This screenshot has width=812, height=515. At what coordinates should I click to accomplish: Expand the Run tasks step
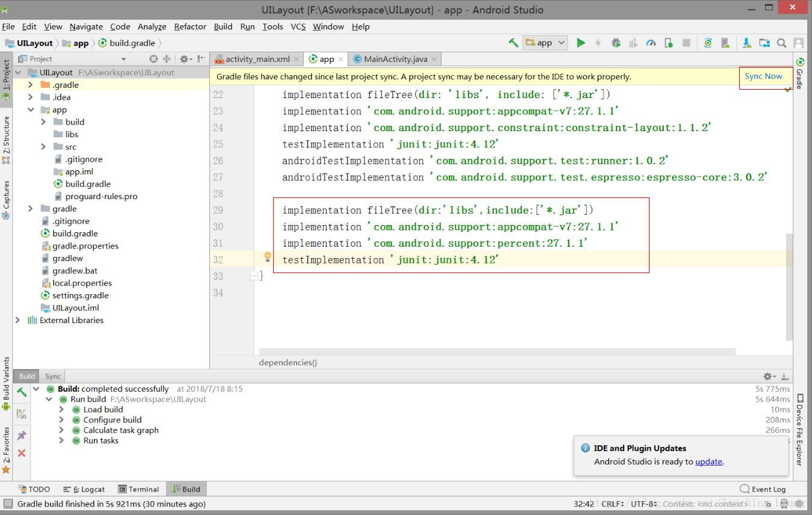point(61,440)
